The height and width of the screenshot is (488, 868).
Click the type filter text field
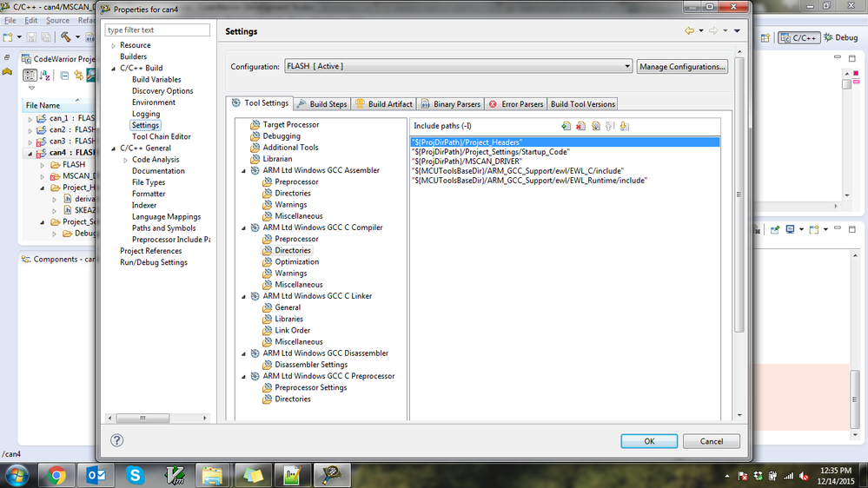[x=157, y=30]
